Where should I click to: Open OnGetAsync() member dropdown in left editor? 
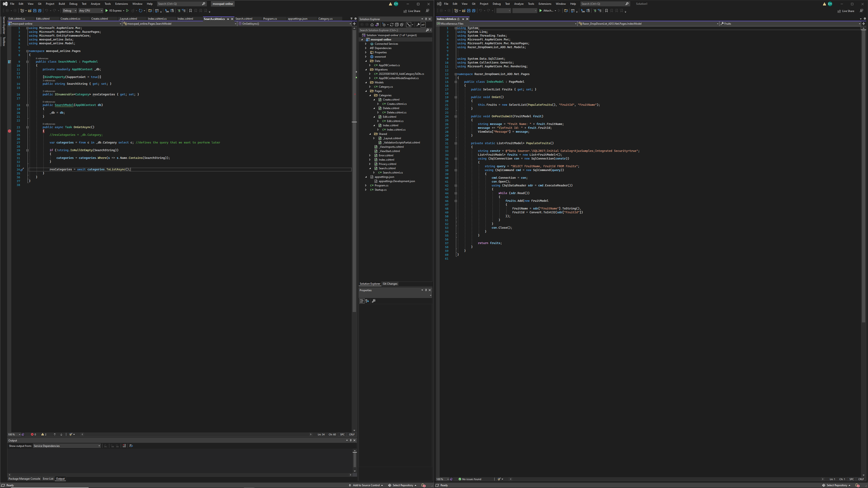(x=295, y=24)
